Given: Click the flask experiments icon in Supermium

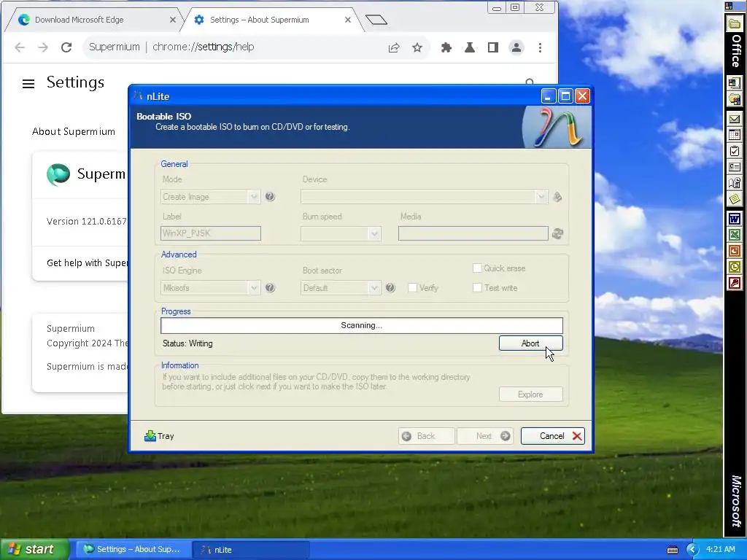Looking at the screenshot, I should (x=470, y=47).
